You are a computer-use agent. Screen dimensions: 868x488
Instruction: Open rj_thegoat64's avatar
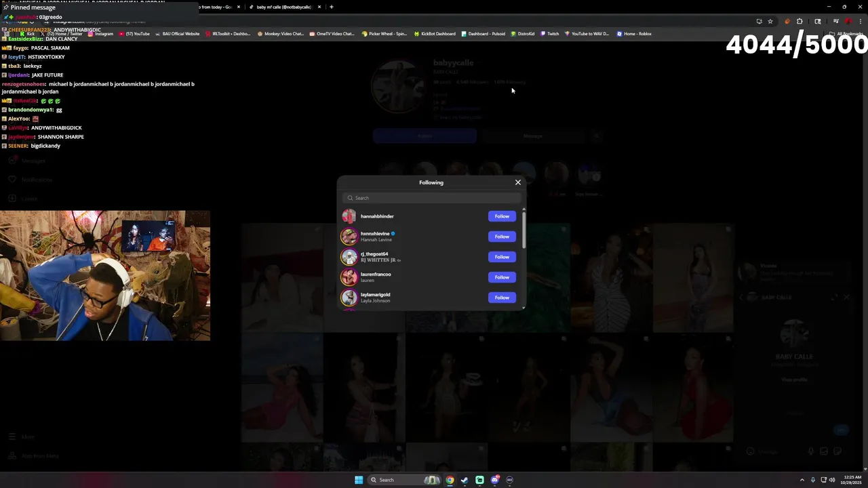(349, 257)
